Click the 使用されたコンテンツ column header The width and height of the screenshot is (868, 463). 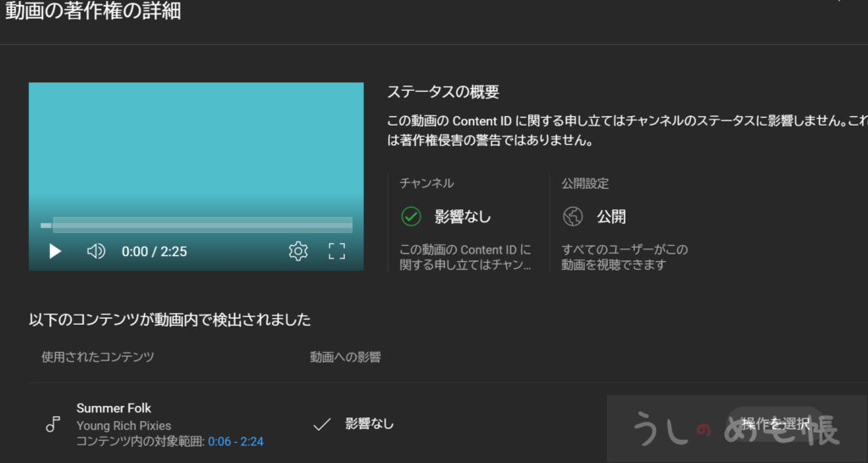97,357
